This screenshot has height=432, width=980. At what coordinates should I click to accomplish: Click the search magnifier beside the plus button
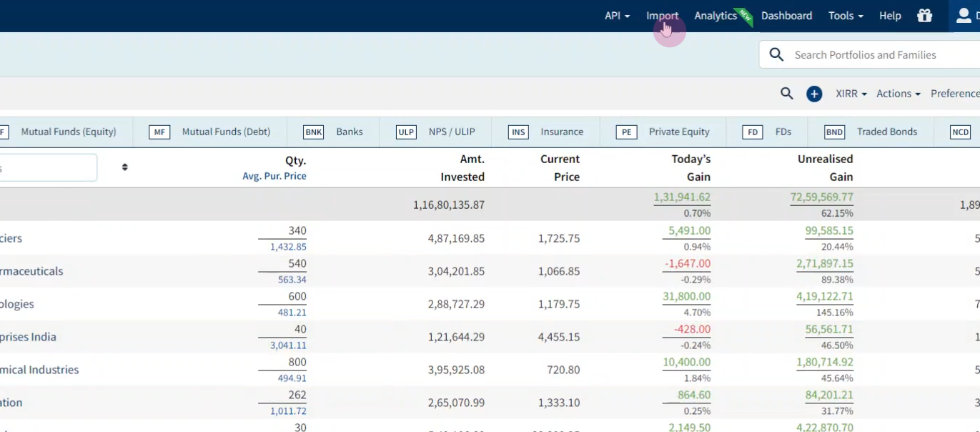787,94
